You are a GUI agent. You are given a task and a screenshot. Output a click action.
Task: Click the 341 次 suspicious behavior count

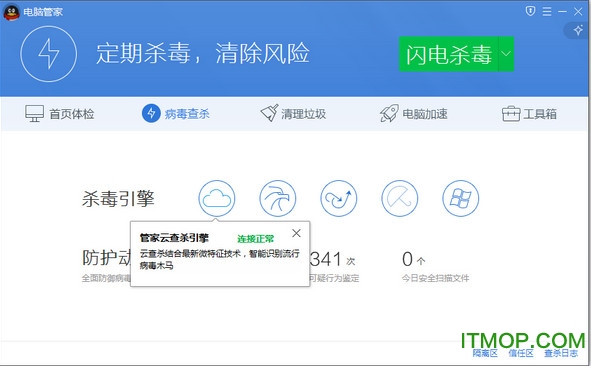(x=332, y=259)
